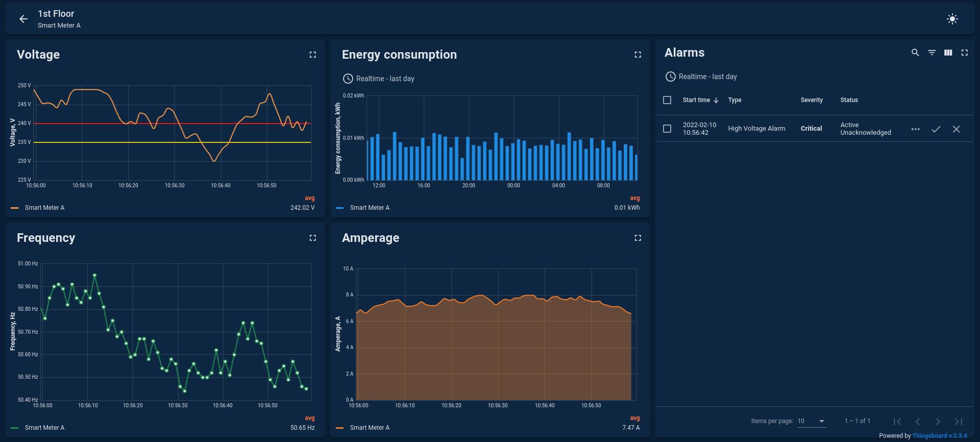Expand the Voltage widget to fullscreen

coord(313,55)
